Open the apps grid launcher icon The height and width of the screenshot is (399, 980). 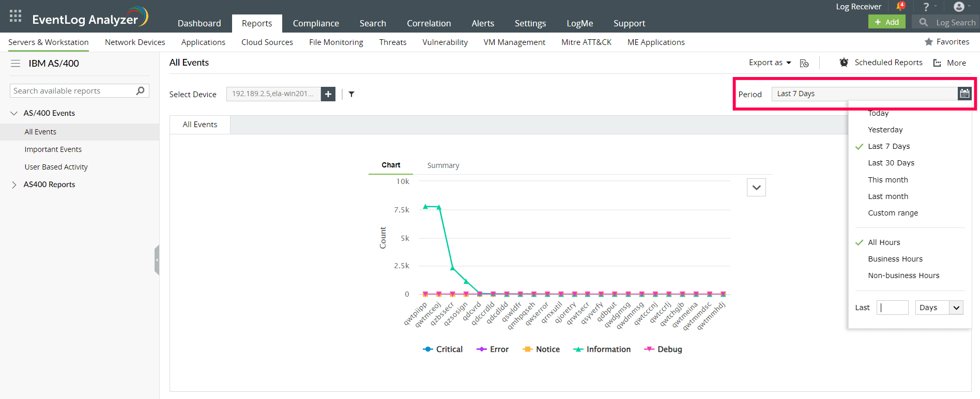(x=16, y=16)
